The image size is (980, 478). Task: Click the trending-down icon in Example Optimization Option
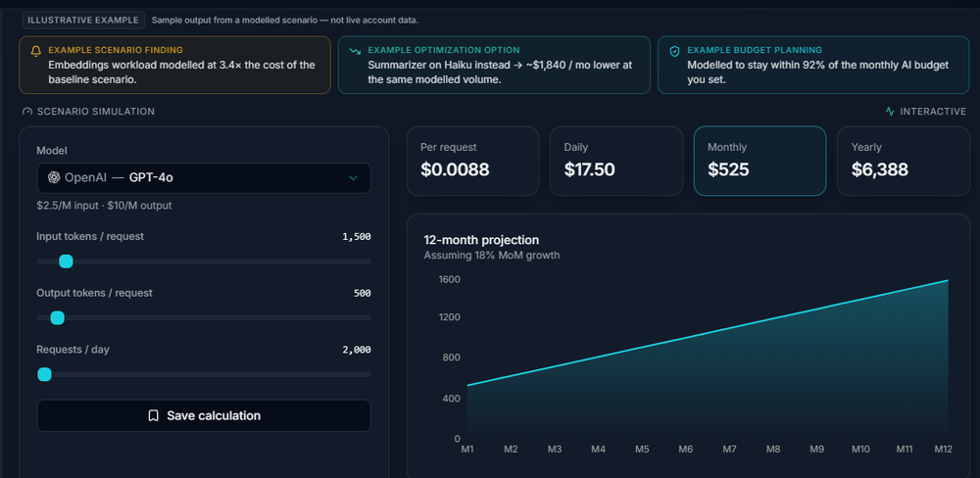coord(355,50)
